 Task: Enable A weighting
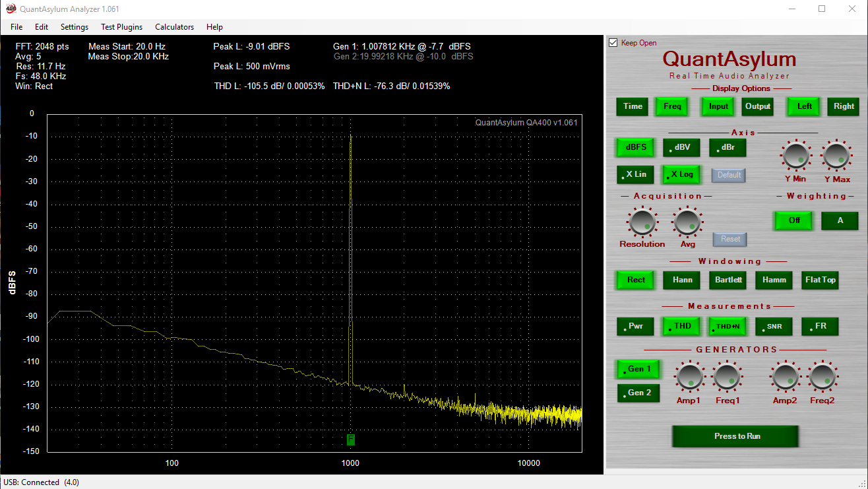pos(840,220)
